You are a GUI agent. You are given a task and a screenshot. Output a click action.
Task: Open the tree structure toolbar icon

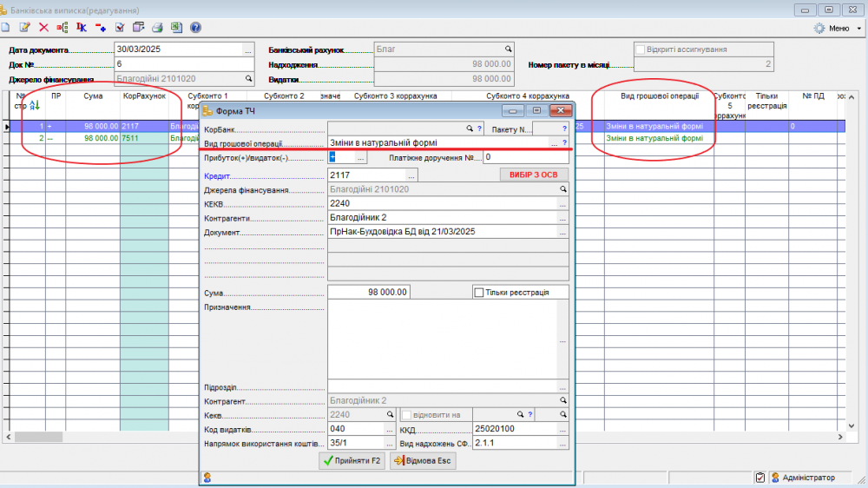point(62,28)
